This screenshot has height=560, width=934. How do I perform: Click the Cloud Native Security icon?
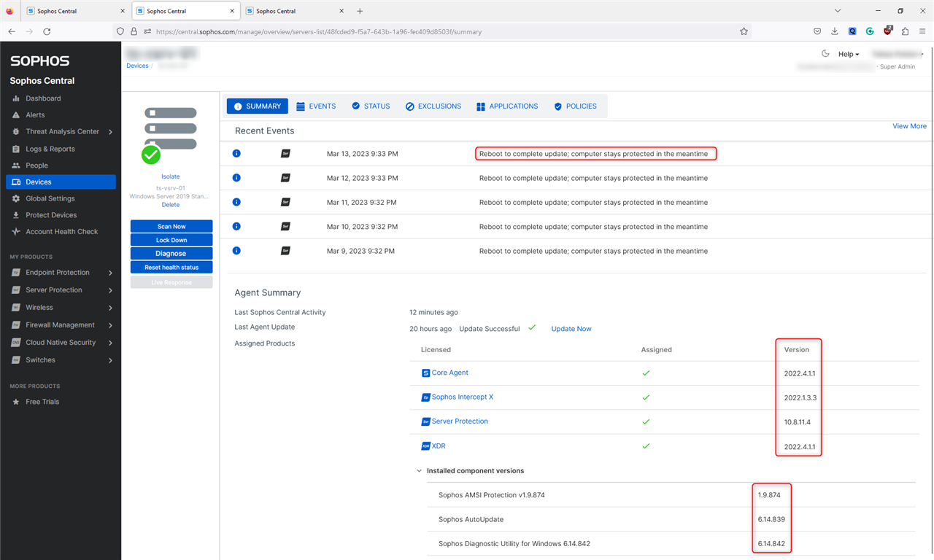pos(16,343)
